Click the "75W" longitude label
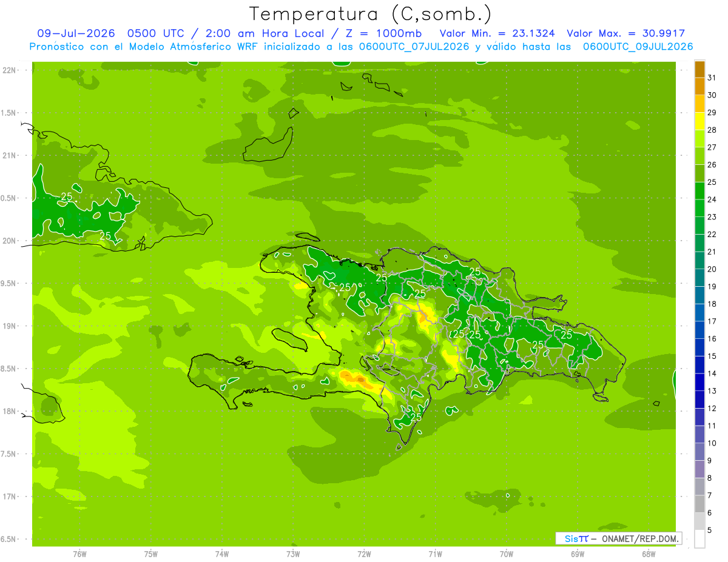The width and height of the screenshot is (728, 562). pos(150,554)
